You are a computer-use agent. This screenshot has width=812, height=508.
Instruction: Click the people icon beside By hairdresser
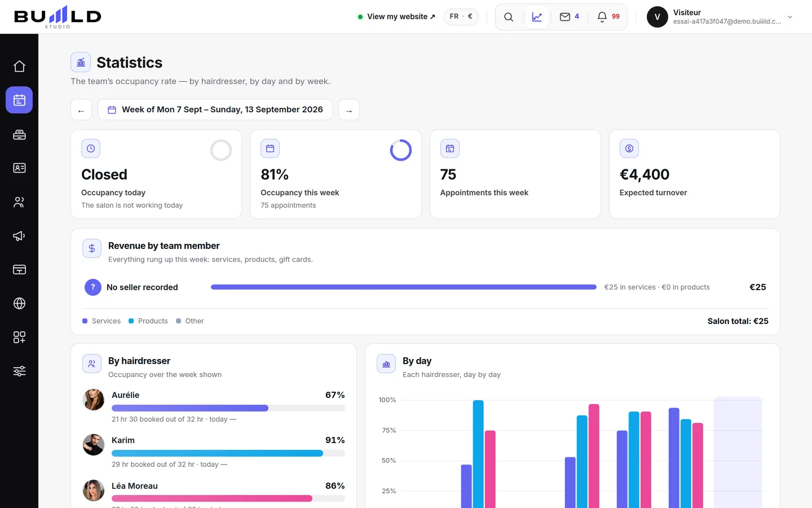[92, 364]
